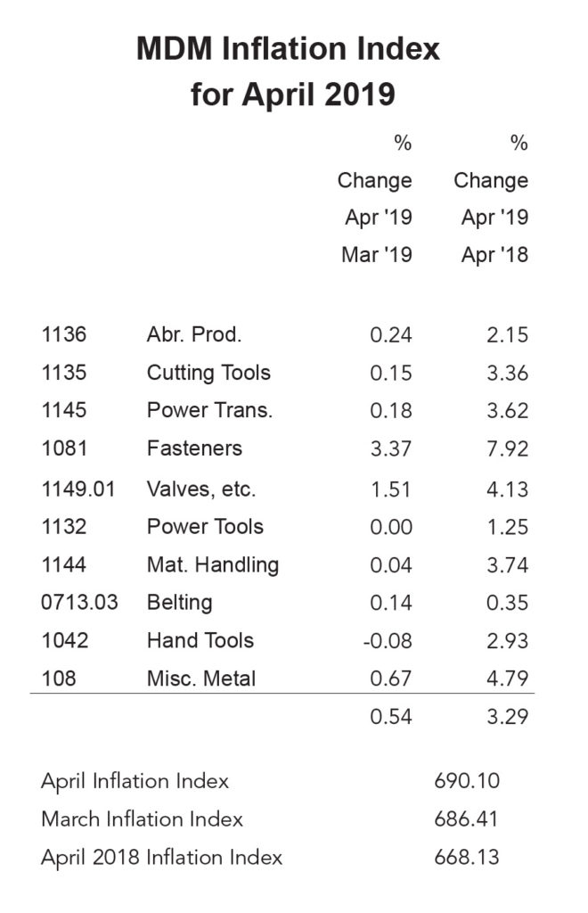Screen dimensions: 588x913
Task: Click the Fasteners category label
Action: (194, 448)
